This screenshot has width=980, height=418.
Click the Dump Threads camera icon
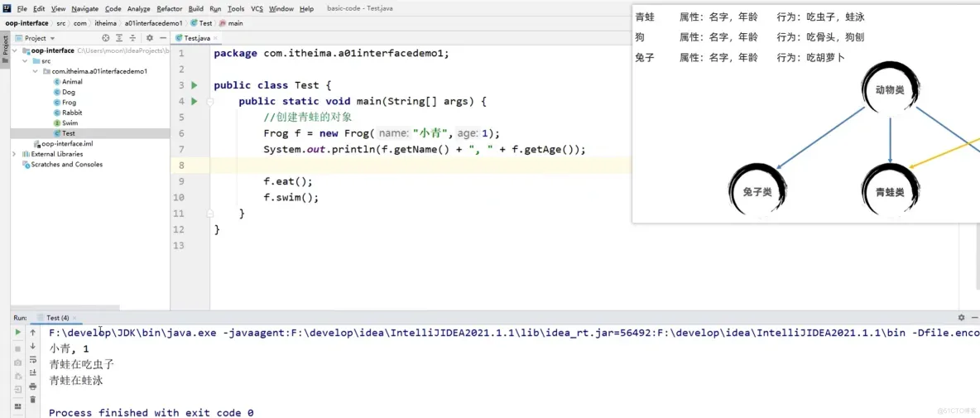click(x=17, y=363)
